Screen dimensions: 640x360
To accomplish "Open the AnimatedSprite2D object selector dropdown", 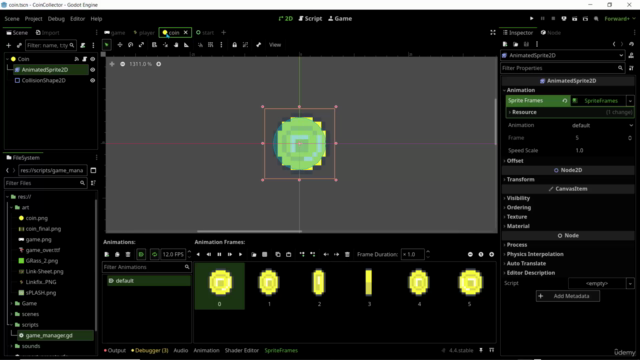I will (562, 56).
